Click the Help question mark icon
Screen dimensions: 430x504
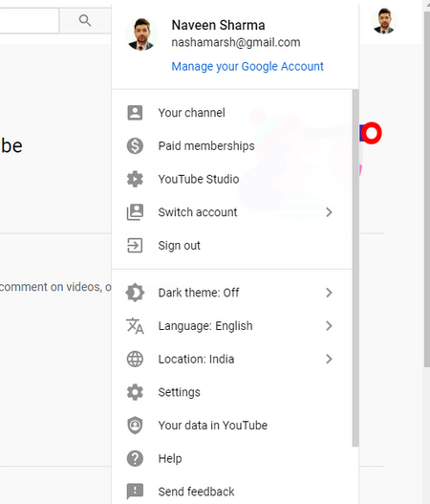[x=135, y=458]
